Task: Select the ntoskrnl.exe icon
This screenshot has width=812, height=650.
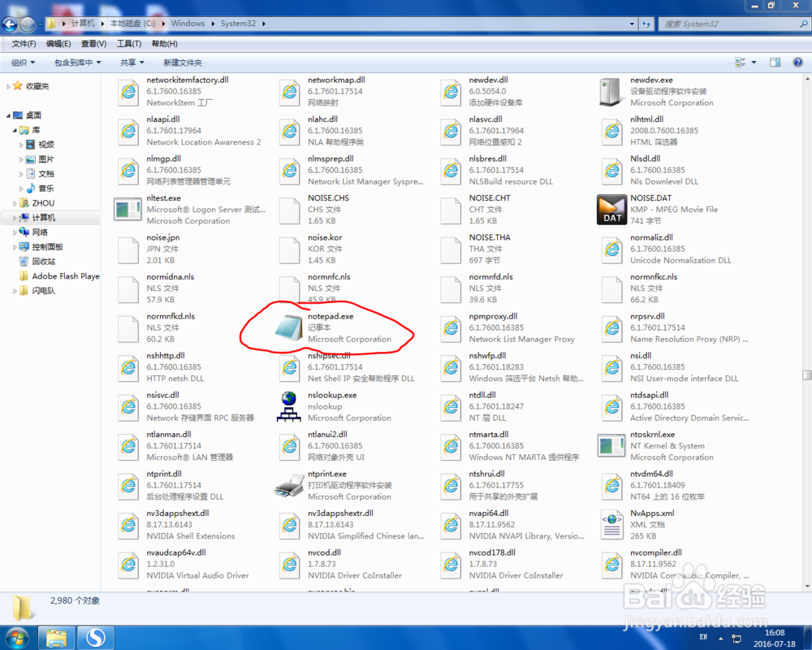Action: point(611,446)
